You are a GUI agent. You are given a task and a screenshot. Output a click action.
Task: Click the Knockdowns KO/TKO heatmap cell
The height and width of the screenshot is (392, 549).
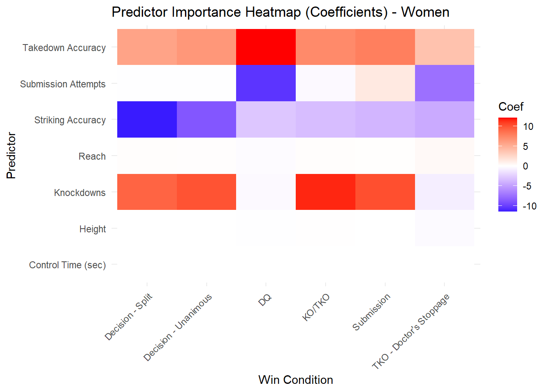(x=326, y=192)
